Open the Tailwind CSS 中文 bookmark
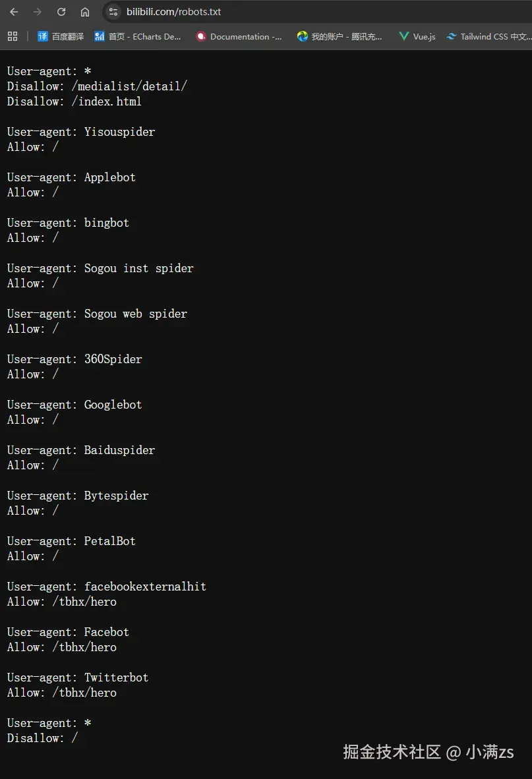 pyautogui.click(x=488, y=36)
